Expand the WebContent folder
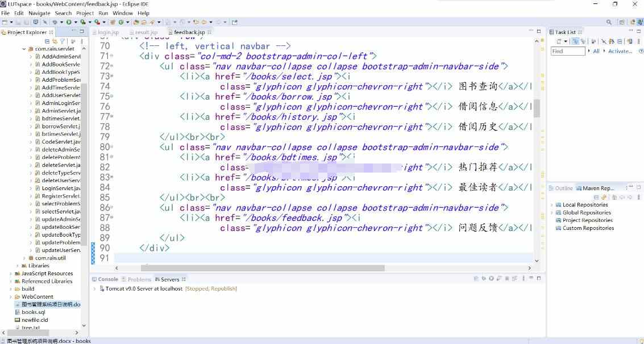This screenshot has width=644, height=344. (x=10, y=296)
